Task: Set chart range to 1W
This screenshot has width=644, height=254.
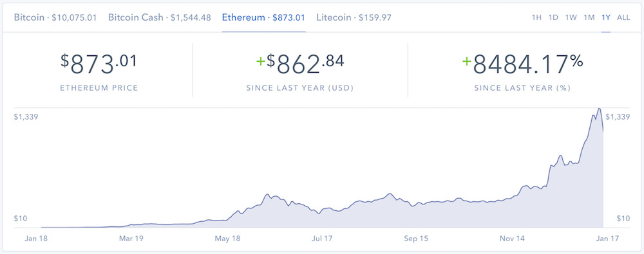Action: coord(571,17)
